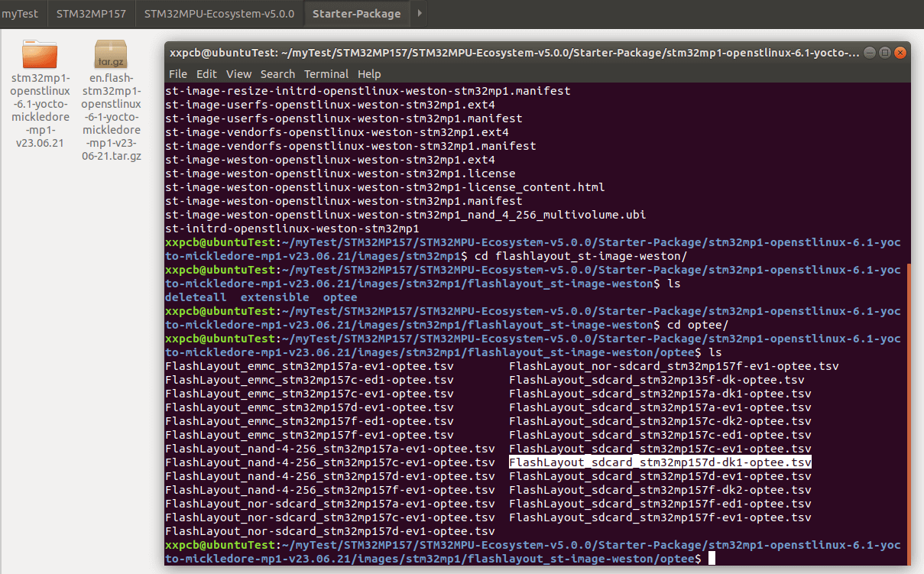Click FlashLayout_emmc_stm32mp157f-ev1-optee.tsv

[x=310, y=435]
